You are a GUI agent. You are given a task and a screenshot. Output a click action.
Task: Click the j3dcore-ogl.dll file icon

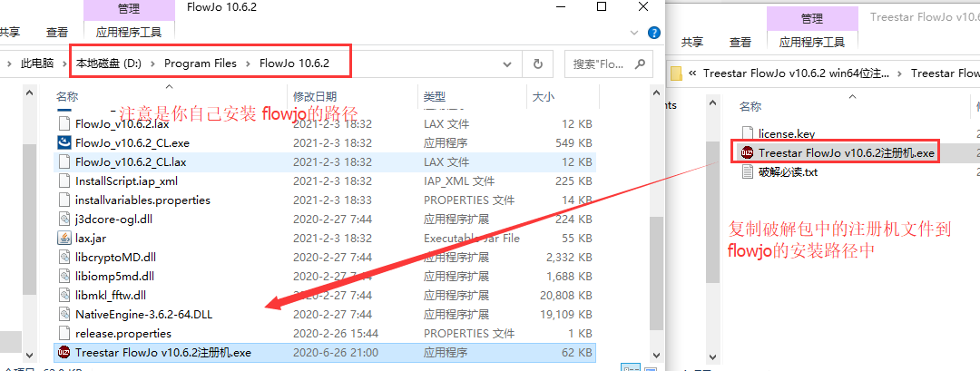coord(64,220)
